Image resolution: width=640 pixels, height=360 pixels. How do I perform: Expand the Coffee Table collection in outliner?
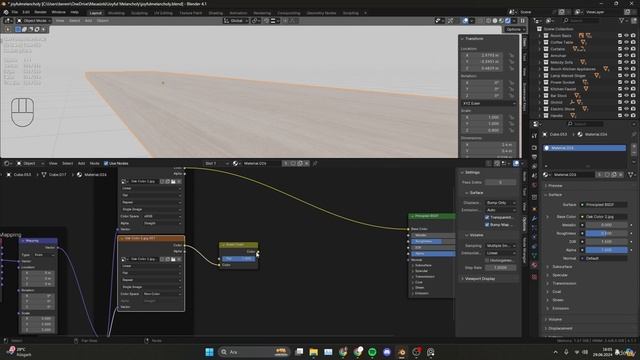pyautogui.click(x=540, y=42)
